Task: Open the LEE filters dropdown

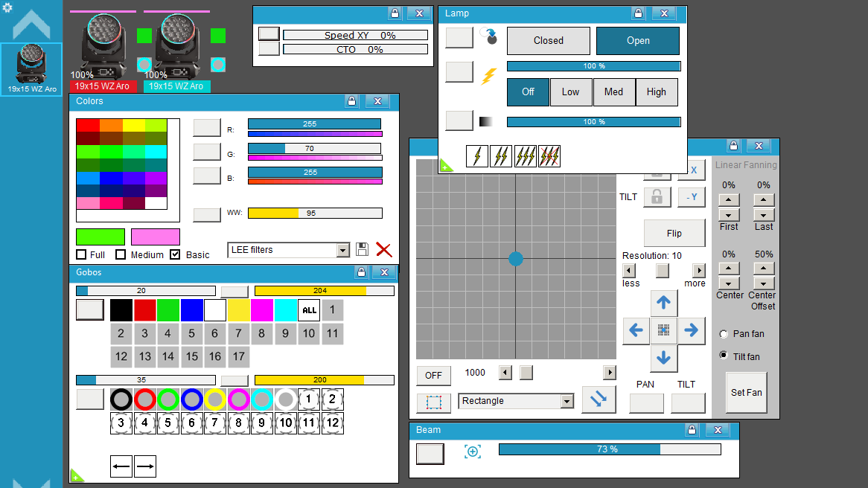Action: [343, 250]
